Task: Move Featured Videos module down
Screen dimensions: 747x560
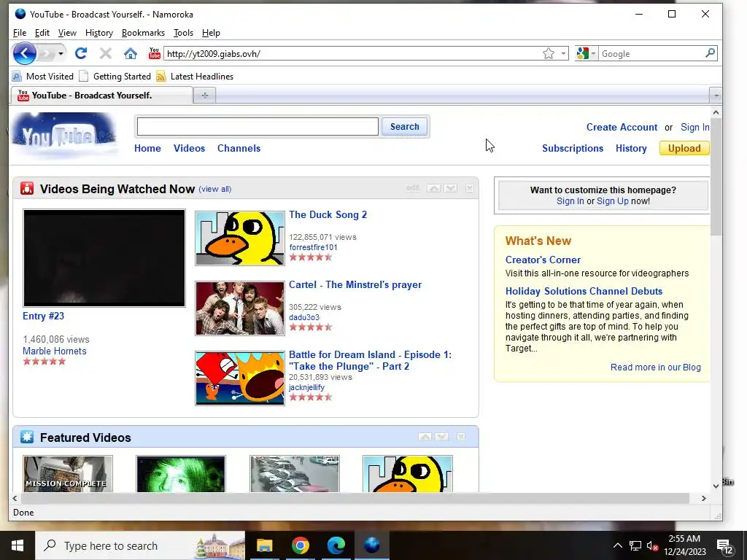Action: (x=441, y=437)
